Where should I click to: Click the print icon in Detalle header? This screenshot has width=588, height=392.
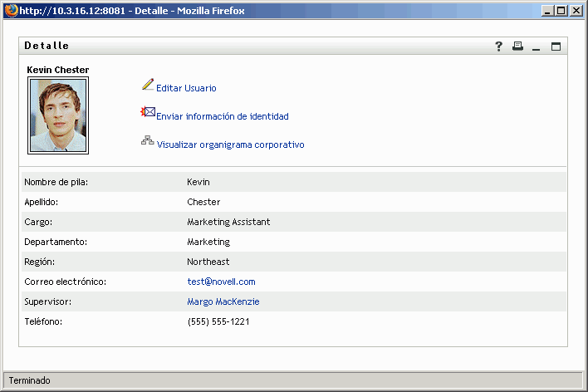point(517,47)
